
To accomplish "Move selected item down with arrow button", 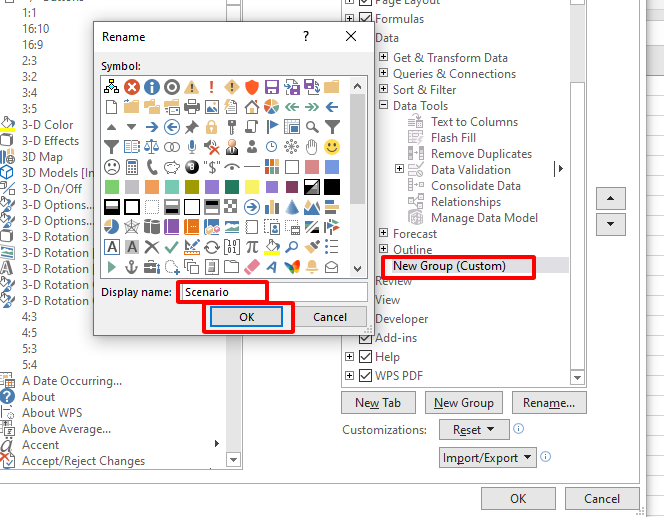I will tap(610, 224).
